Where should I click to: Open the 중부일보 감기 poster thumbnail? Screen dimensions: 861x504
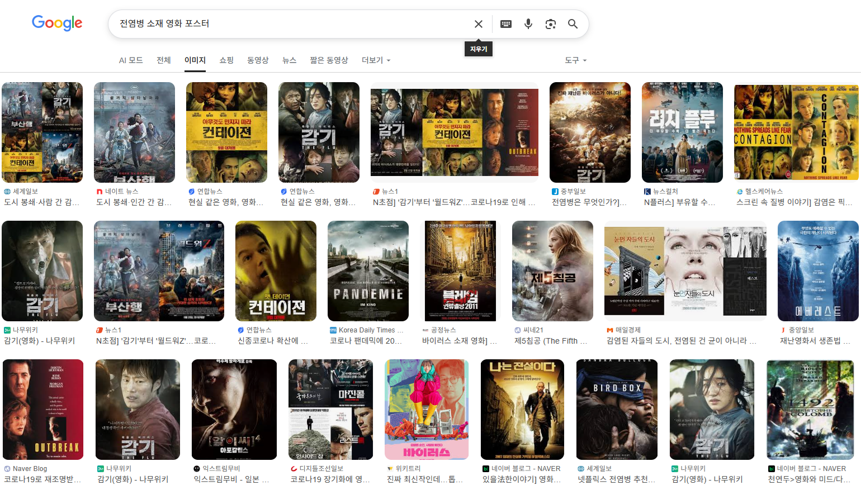pos(590,132)
